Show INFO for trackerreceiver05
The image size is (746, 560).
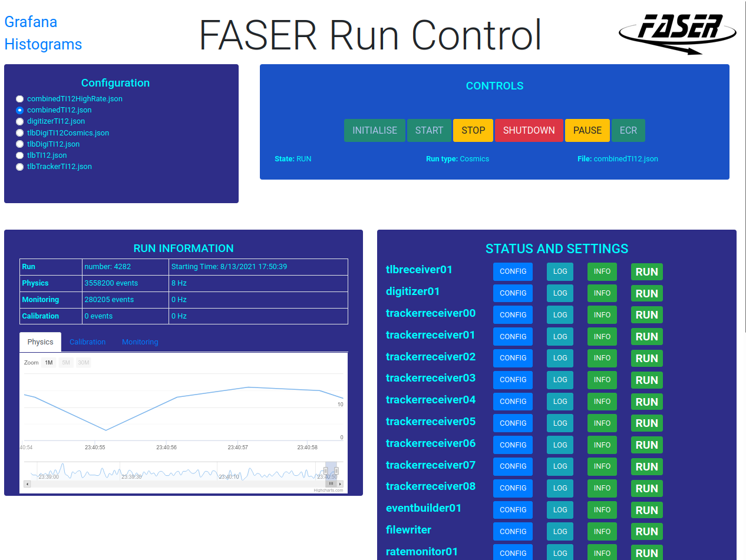coord(602,423)
